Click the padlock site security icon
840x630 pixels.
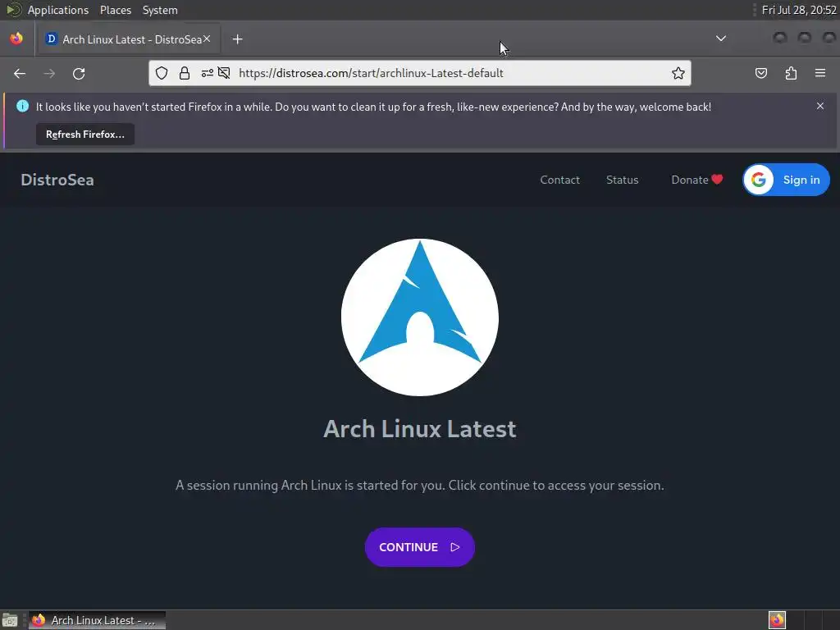point(185,73)
